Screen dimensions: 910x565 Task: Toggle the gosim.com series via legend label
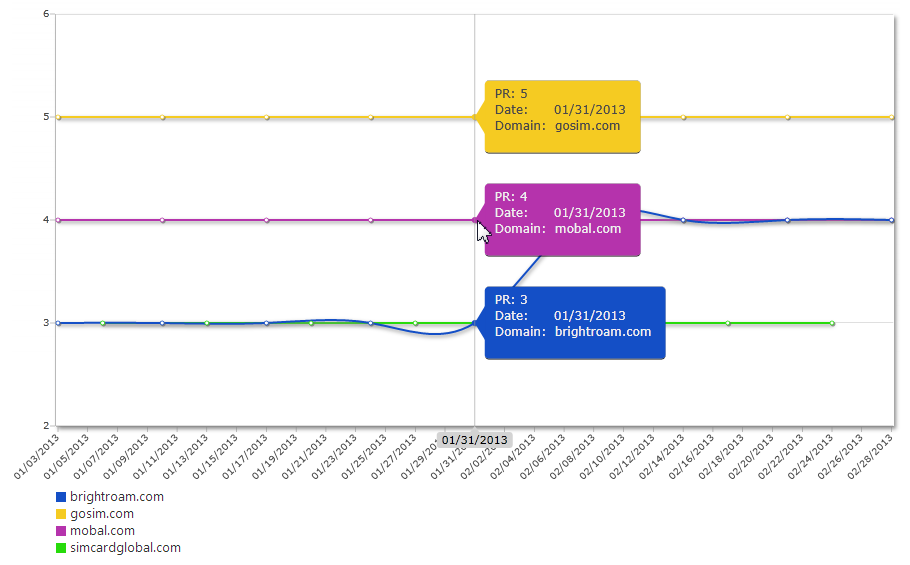point(101,514)
